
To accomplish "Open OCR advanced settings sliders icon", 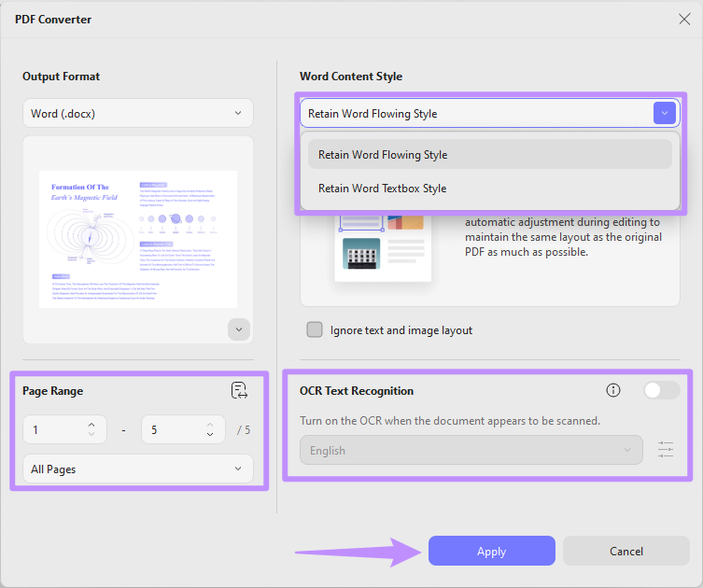I will pos(666,450).
